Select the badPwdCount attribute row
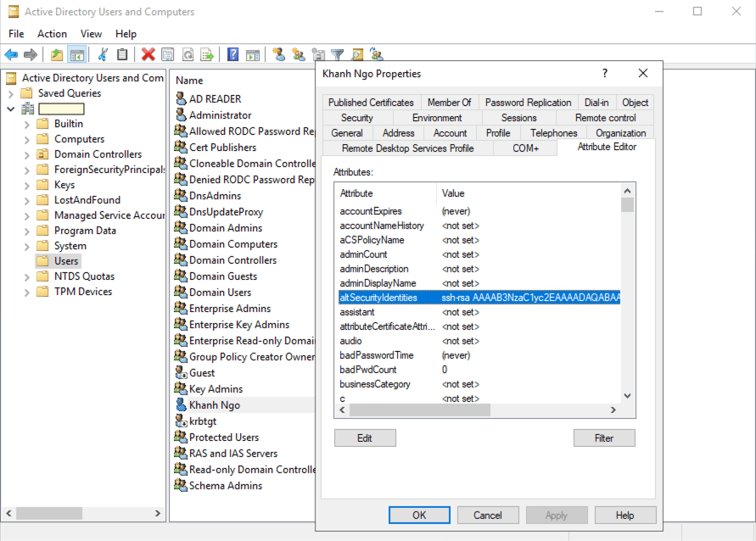This screenshot has width=756, height=541. click(479, 370)
